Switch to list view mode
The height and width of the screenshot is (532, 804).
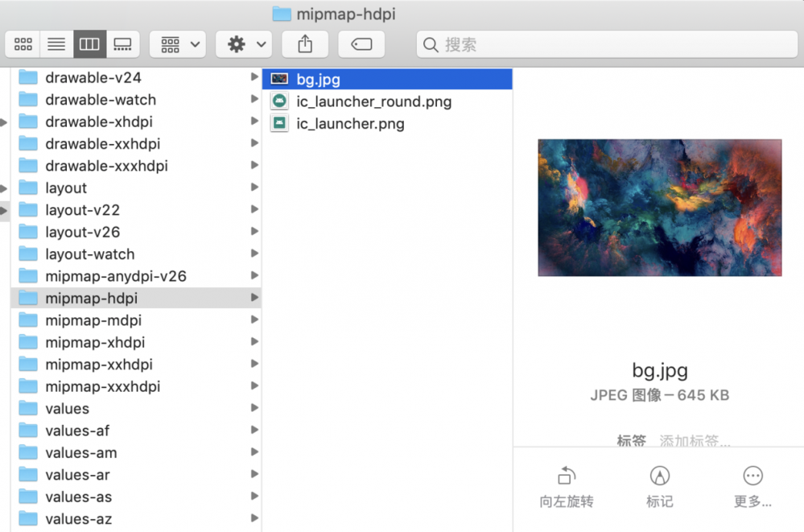[56, 44]
